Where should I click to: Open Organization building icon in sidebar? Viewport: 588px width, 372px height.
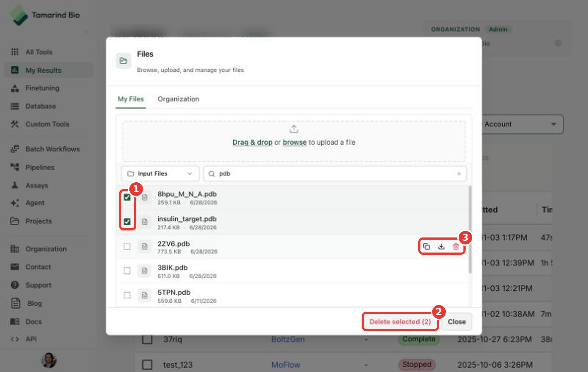(15, 249)
